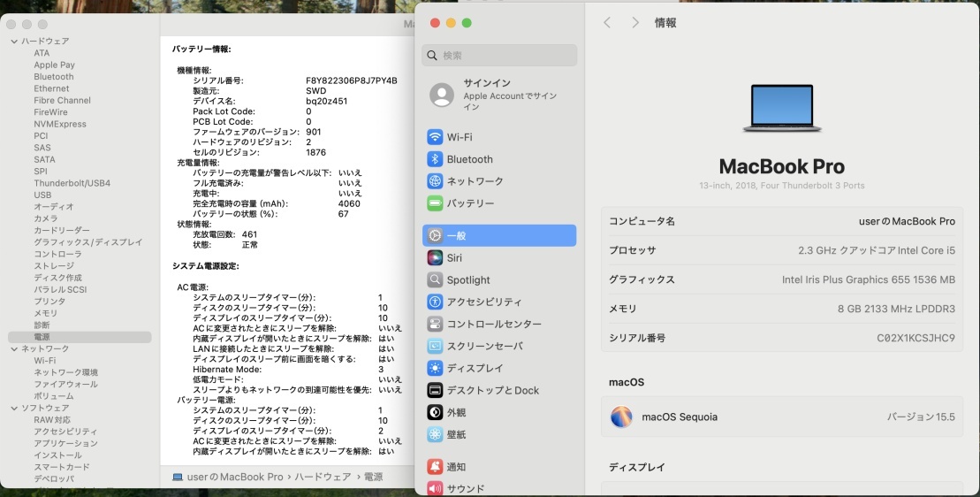Click userのMacBook Pro in path bar
This screenshot has width=980, height=497.
click(x=235, y=477)
